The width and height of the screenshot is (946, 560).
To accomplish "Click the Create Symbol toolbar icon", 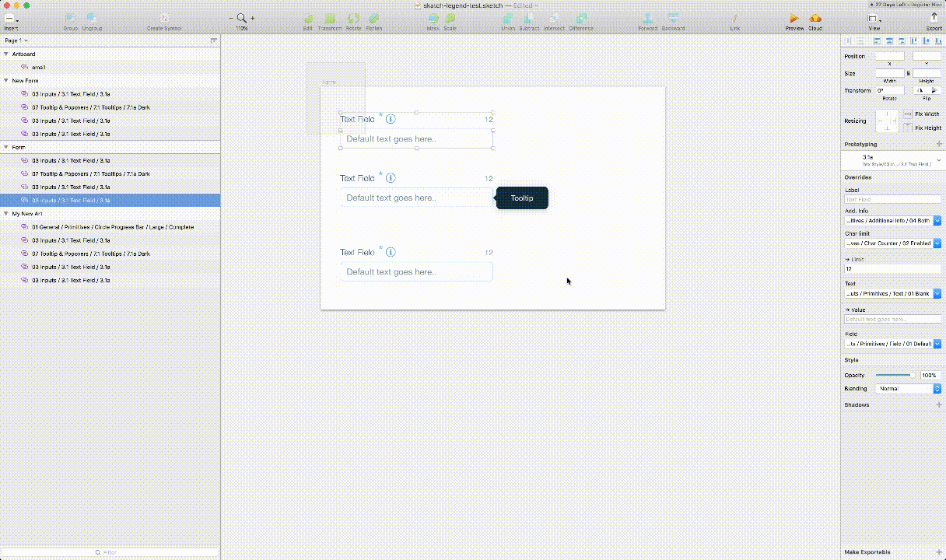I will click(x=165, y=18).
